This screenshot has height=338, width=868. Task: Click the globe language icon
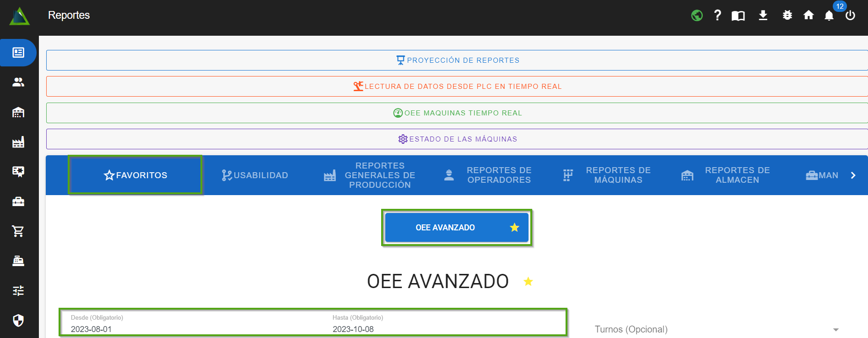pos(696,16)
